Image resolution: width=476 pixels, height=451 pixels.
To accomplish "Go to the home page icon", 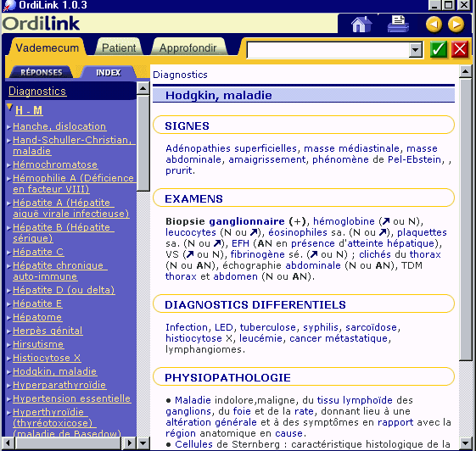I will tap(361, 24).
